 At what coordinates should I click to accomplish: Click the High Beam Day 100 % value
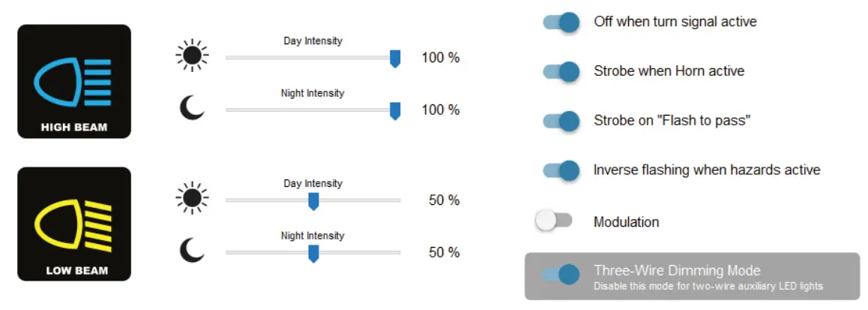click(440, 57)
